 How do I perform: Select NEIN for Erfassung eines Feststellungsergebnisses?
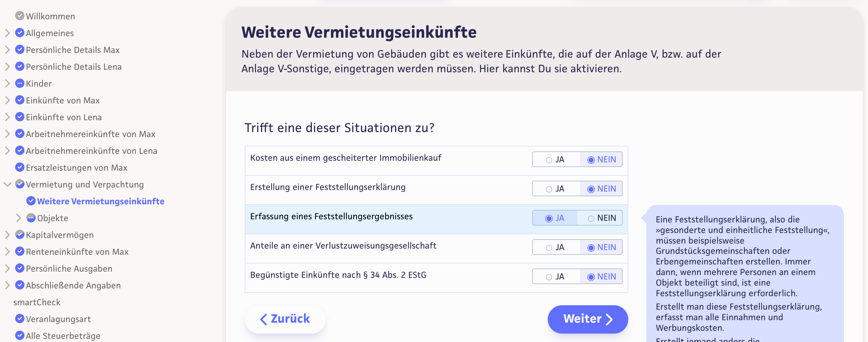tap(591, 218)
